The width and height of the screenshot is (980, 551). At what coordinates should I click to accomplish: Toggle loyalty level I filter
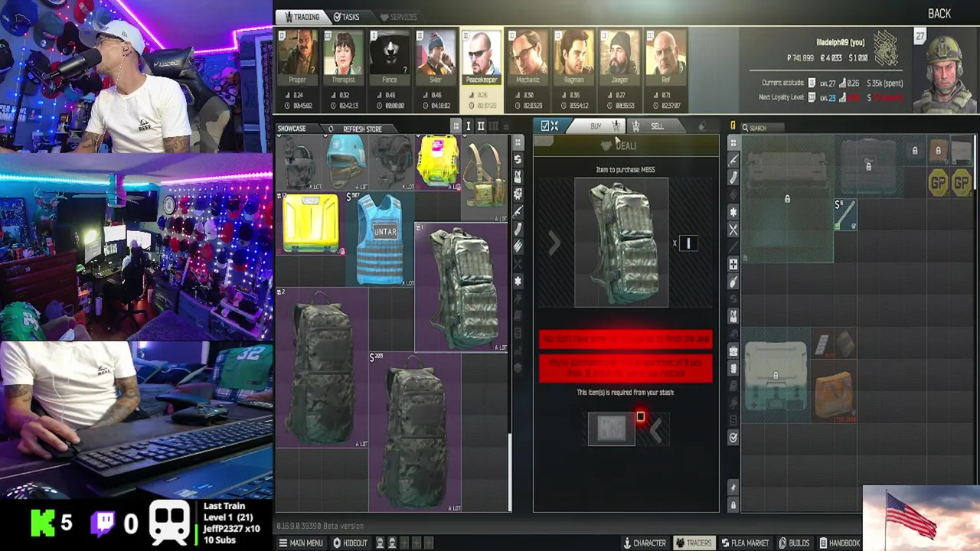click(469, 126)
